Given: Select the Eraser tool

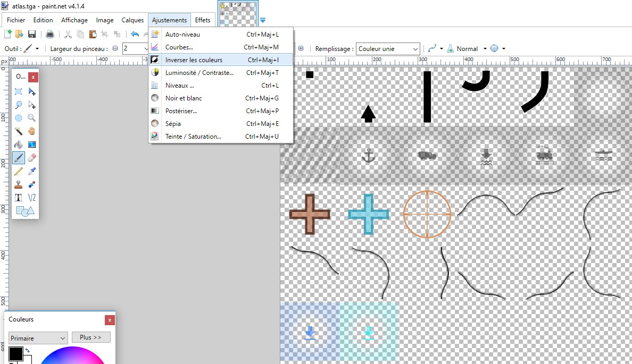Looking at the screenshot, I should point(32,158).
